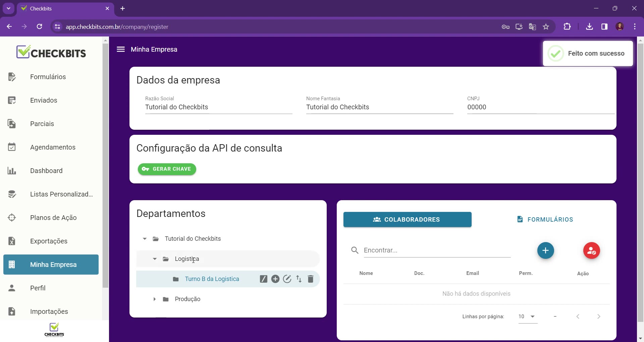
Task: Toggle the browser side panel icon
Action: tap(604, 26)
